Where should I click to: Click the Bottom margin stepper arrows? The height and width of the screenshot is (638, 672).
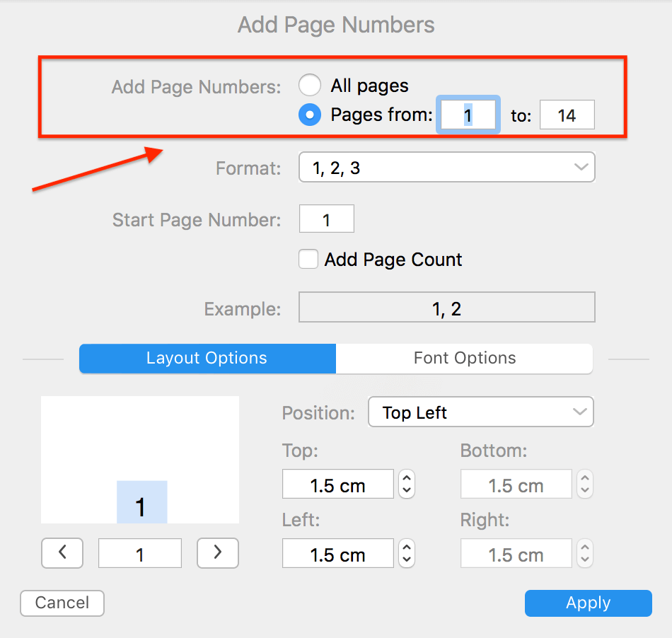[x=584, y=485]
